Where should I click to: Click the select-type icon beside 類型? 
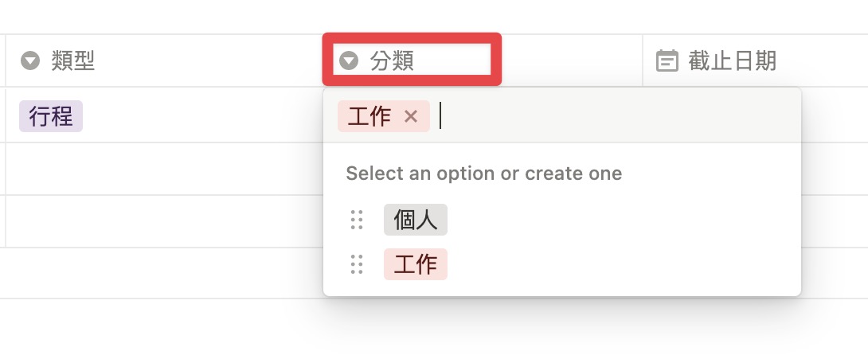[30, 60]
